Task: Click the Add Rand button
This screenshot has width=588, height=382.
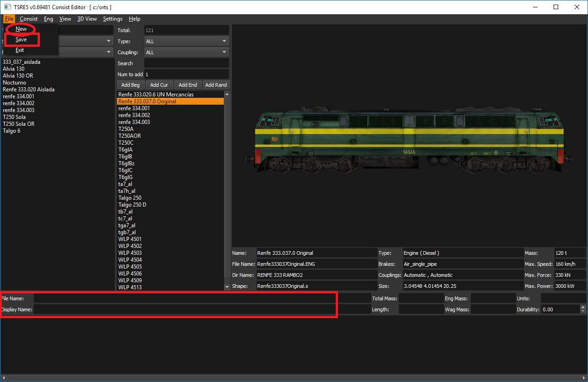Action: click(216, 85)
